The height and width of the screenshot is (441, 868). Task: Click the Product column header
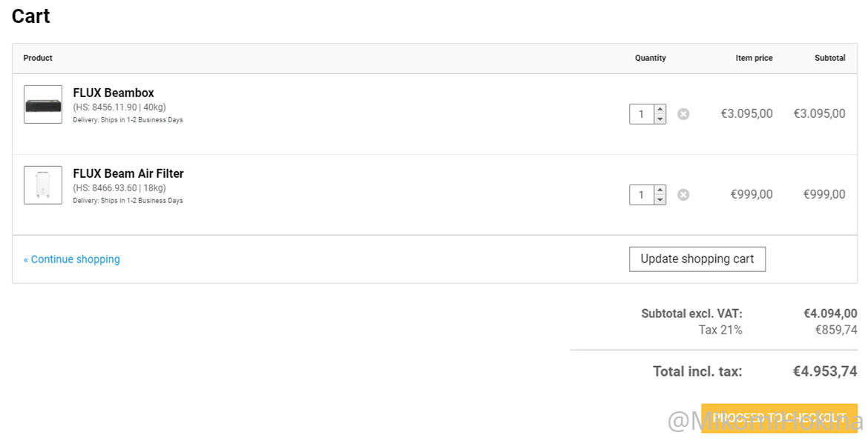point(38,58)
